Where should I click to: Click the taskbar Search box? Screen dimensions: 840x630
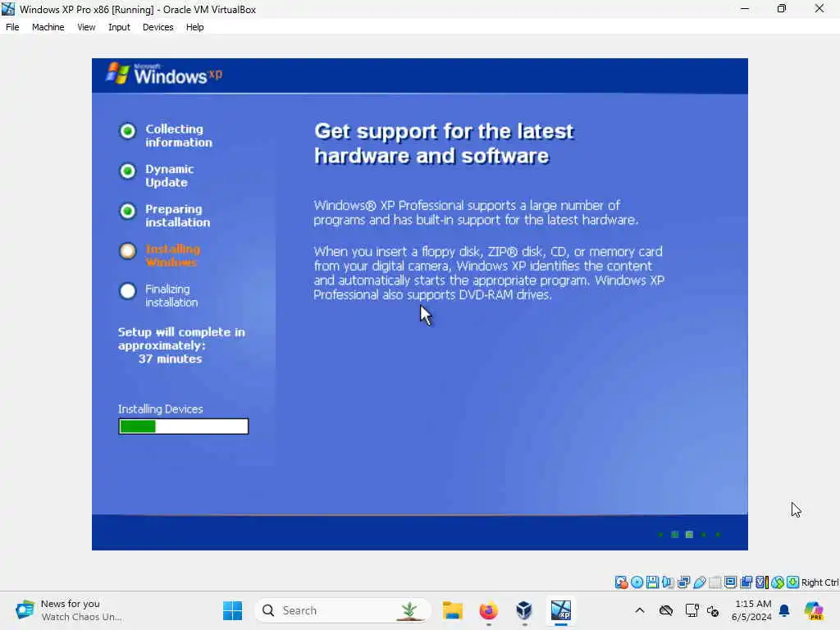point(344,610)
